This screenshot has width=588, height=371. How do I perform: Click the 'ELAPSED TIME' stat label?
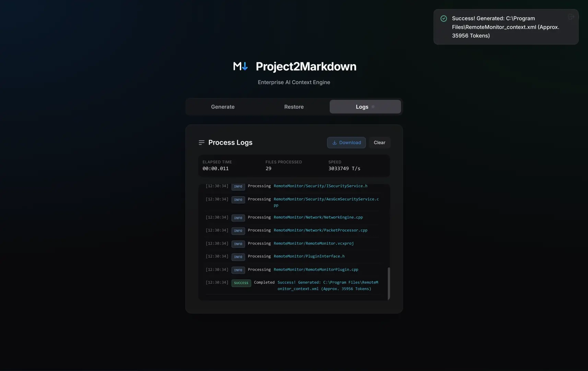click(x=217, y=162)
